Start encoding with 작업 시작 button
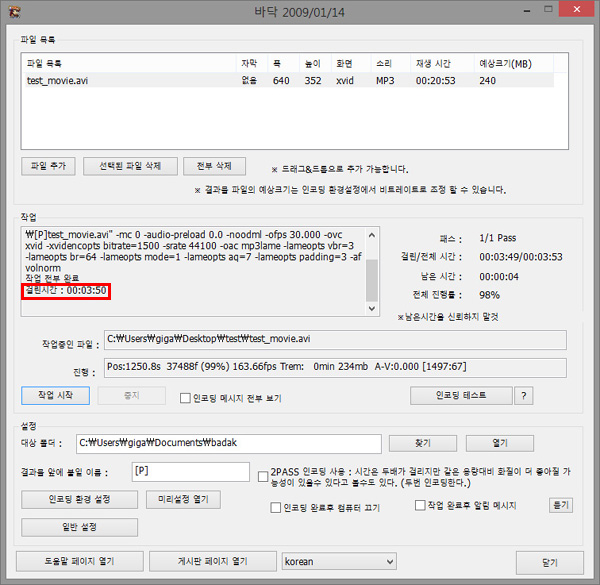Image resolution: width=600 pixels, height=585 pixels. pos(56,395)
